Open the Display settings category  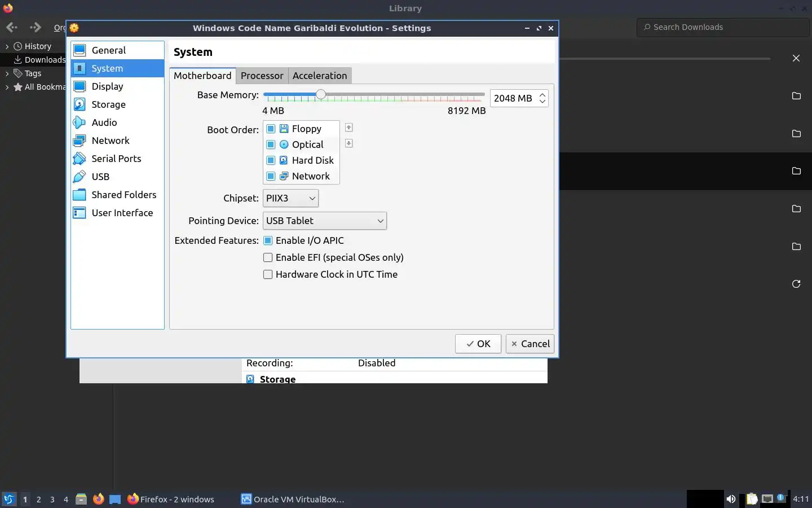[x=117, y=86]
